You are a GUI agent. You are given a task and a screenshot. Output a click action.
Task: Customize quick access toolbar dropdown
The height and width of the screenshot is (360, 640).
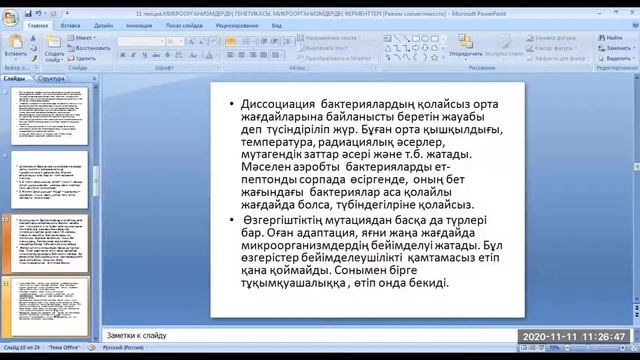click(67, 13)
